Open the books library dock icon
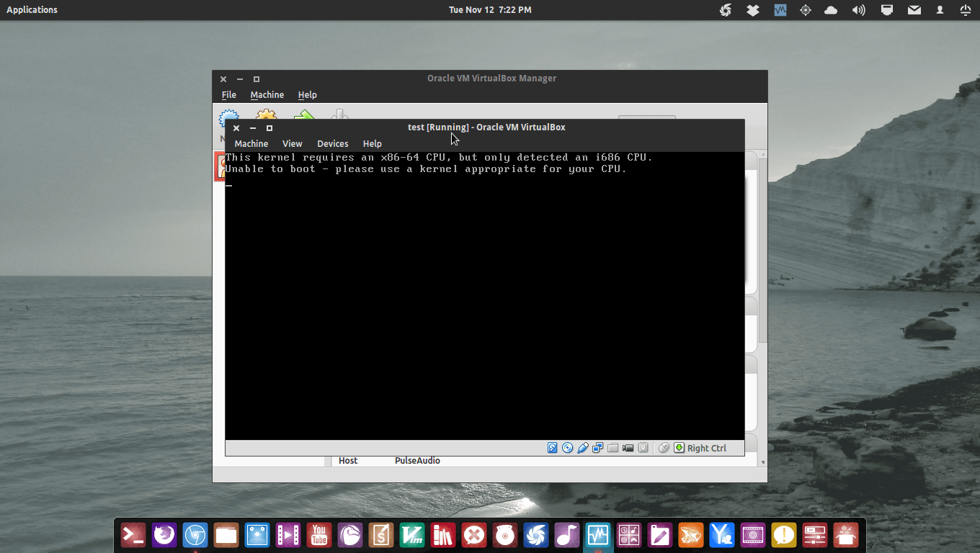Screen dimensions: 980x553 click(x=443, y=535)
